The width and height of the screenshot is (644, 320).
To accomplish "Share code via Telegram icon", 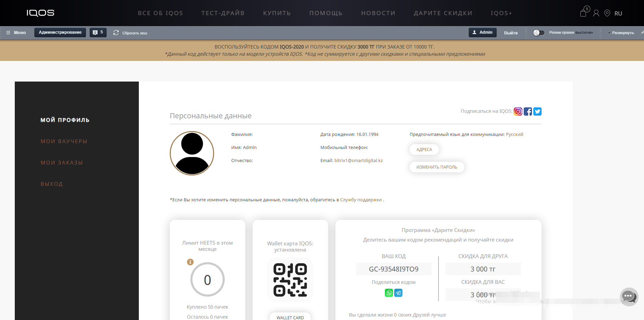I will 398,293.
